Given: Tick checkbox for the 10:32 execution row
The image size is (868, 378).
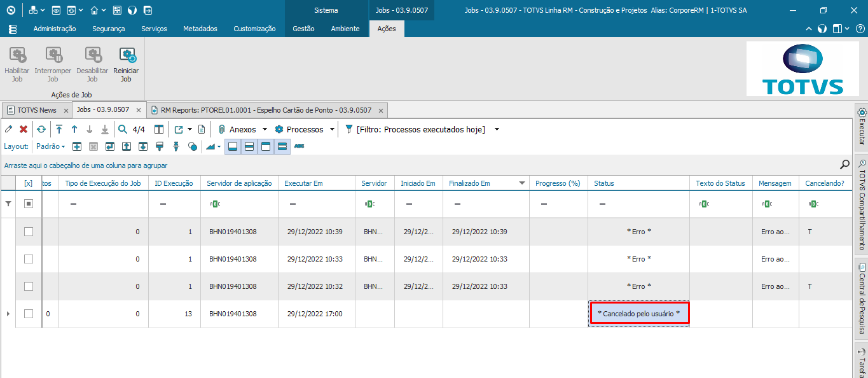Looking at the screenshot, I should pos(29,286).
